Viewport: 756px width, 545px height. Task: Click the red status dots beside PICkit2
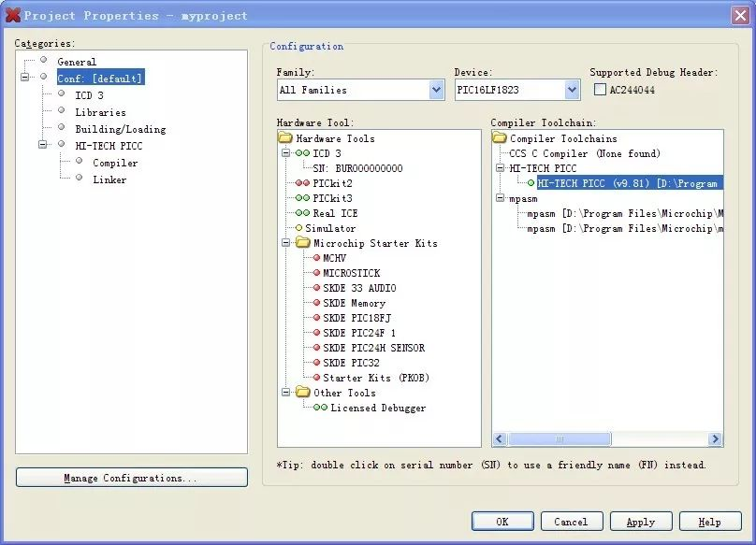(x=302, y=183)
